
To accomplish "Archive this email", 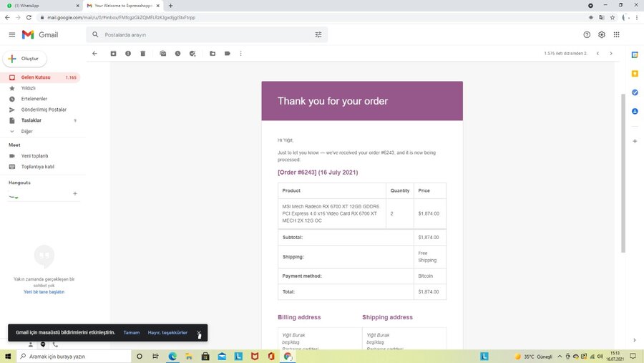I will 113,54.
